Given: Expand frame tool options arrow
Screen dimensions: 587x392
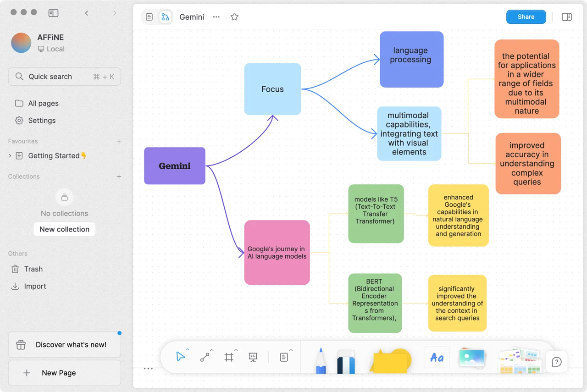Looking at the screenshot, I should coord(236,350).
